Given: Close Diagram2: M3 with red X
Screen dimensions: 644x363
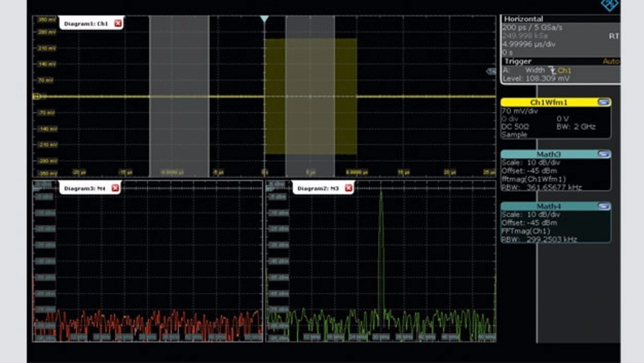Looking at the screenshot, I should [x=348, y=188].
